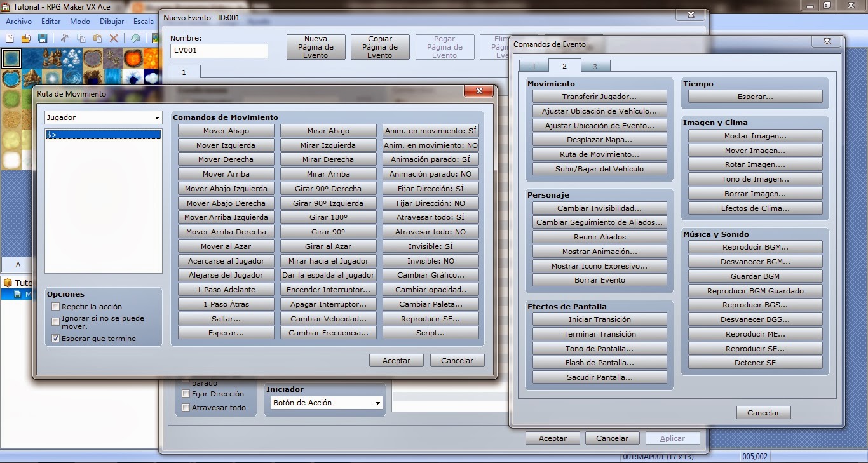Click the Undo icon in the toolbar

coord(135,38)
